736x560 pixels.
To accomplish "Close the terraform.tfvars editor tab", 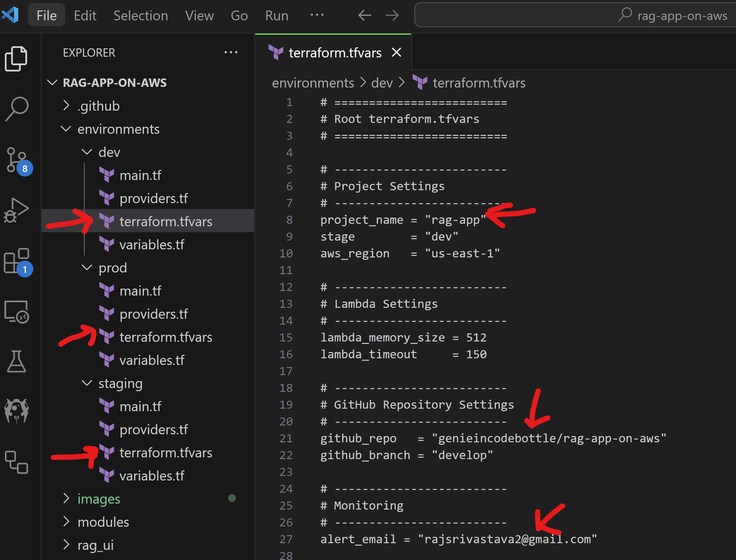I will click(396, 53).
